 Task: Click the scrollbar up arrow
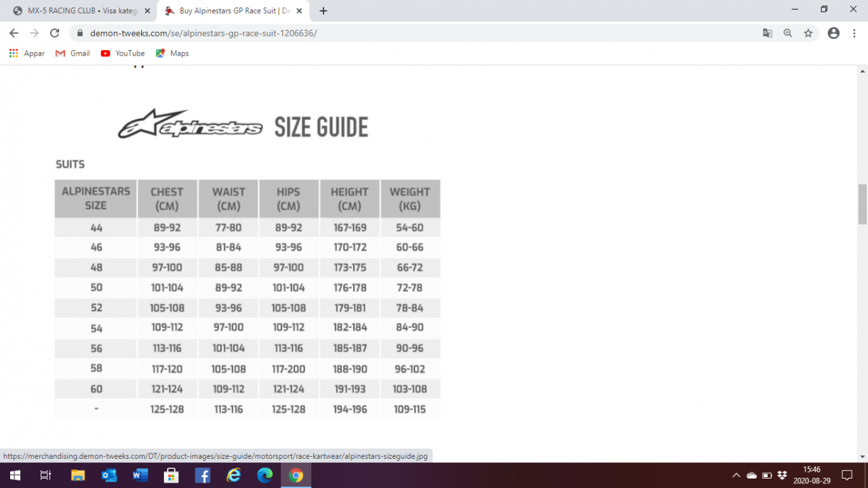click(863, 71)
